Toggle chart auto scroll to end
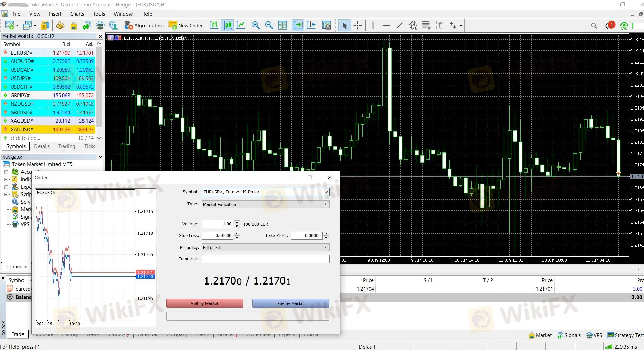644x350 pixels. [298, 25]
